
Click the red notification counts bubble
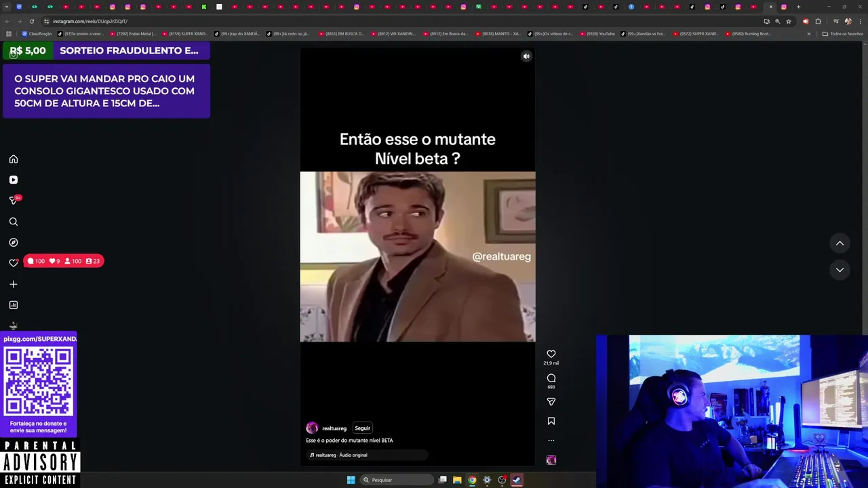(63, 261)
